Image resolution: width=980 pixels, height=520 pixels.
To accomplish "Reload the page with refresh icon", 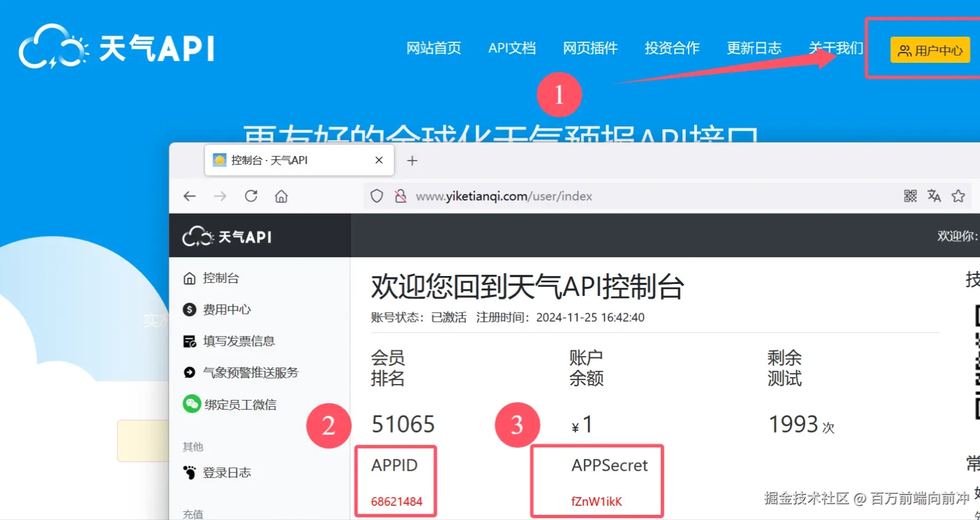I will click(x=251, y=196).
